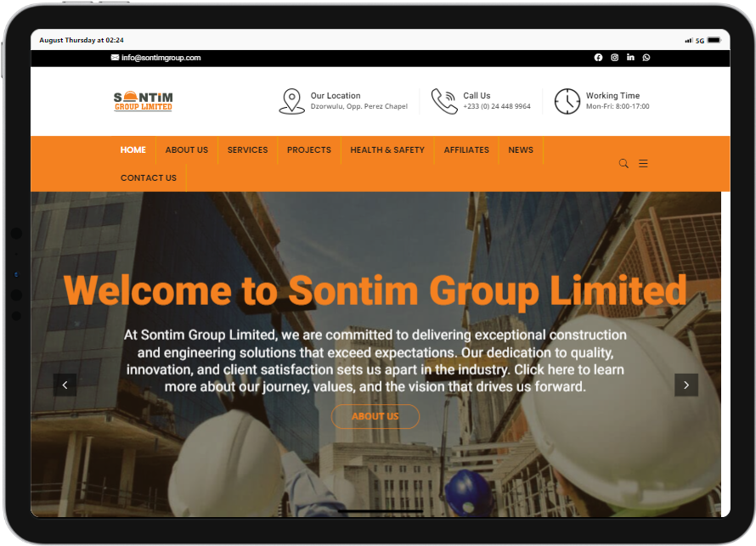Open the HEALTH & SAFETY menu item
This screenshot has width=756, height=546.
pyautogui.click(x=387, y=149)
